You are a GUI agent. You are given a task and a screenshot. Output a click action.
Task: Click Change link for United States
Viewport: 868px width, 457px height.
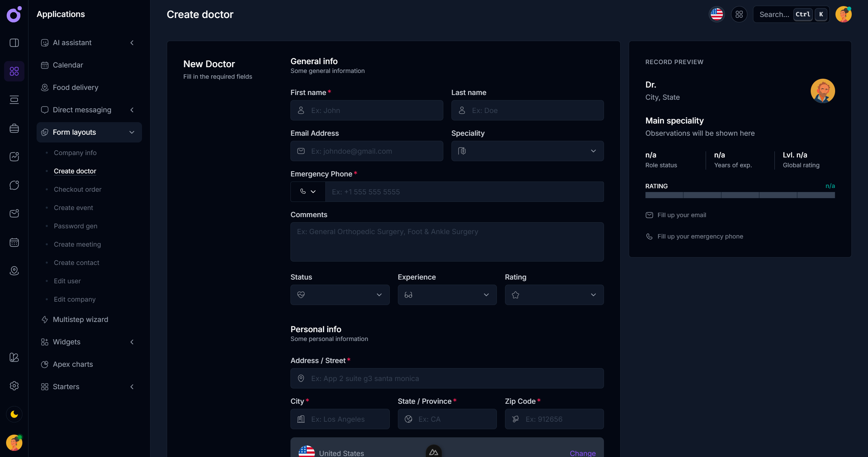582,453
